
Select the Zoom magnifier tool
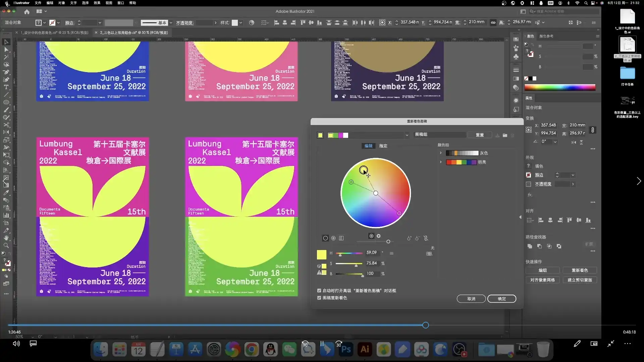(6, 246)
